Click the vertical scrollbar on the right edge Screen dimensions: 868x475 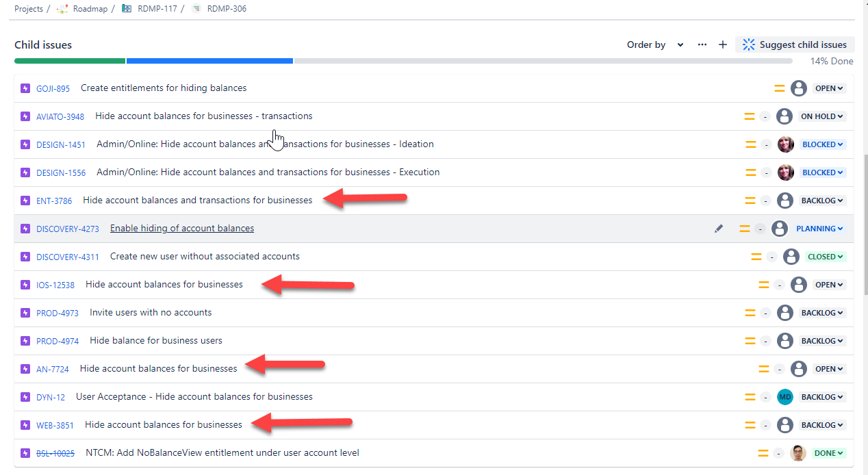[x=865, y=226]
